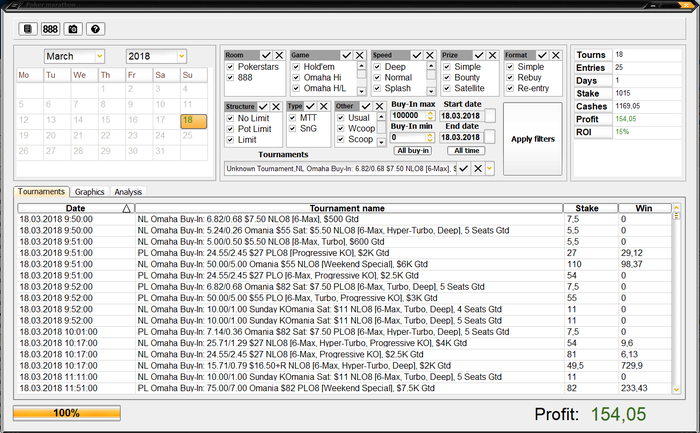The width and height of the screenshot is (700, 433).
Task: Toggle Omaha Hi checkbox
Action: [x=296, y=78]
